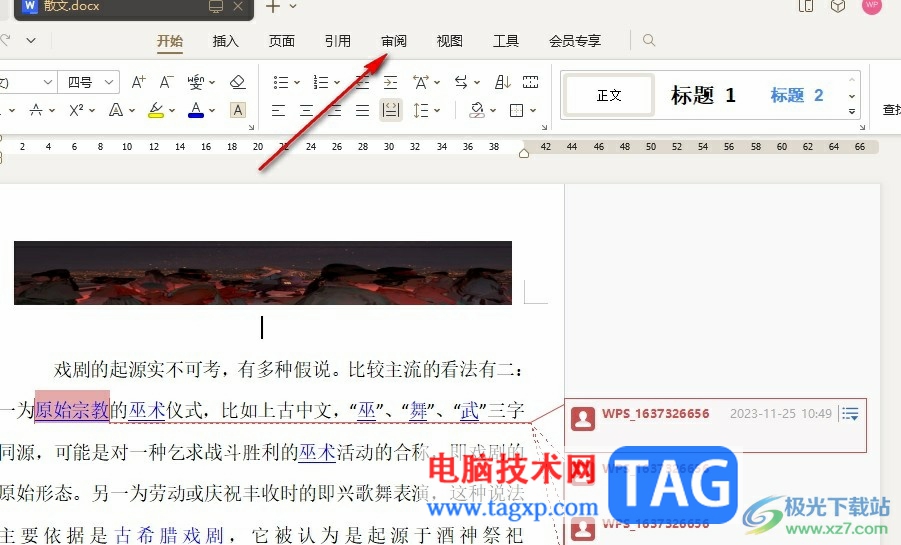Image resolution: width=901 pixels, height=545 pixels.
Task: Expand the highlight color dropdown arrow
Action: pyautogui.click(x=172, y=110)
